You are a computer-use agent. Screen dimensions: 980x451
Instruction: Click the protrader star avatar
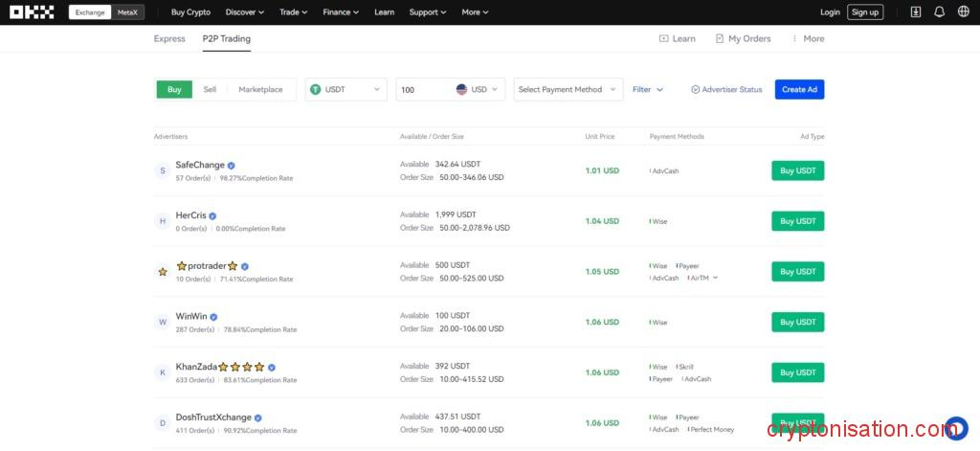point(163,272)
